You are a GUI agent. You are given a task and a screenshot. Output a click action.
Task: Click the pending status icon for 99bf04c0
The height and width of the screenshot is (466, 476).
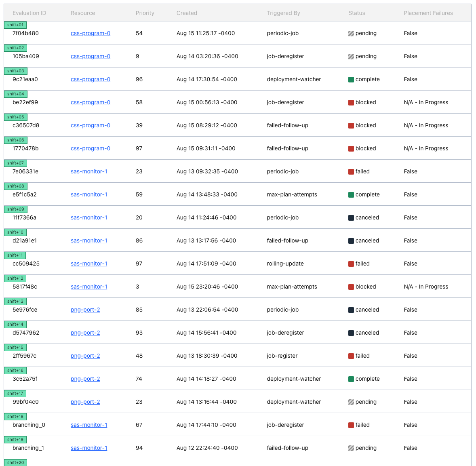tap(351, 402)
